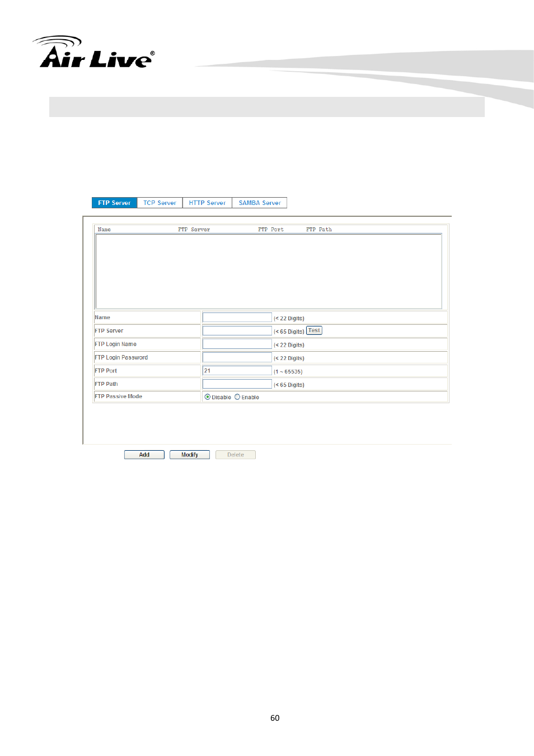
Task: Open the HTTP Server tab
Action: (x=207, y=203)
